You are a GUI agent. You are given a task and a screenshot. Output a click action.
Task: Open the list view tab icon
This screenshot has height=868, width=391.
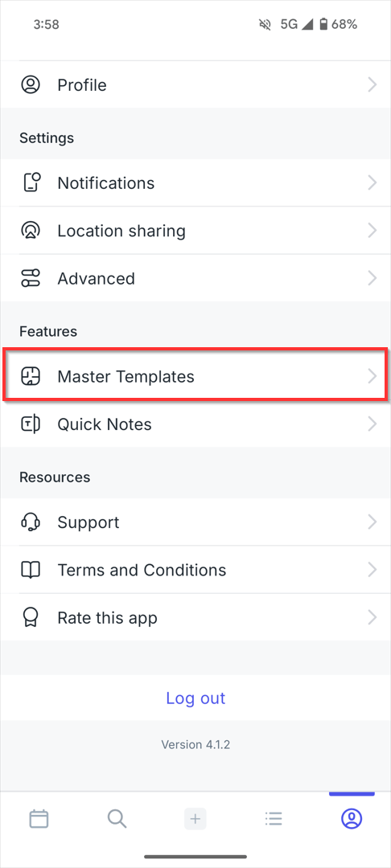click(274, 818)
